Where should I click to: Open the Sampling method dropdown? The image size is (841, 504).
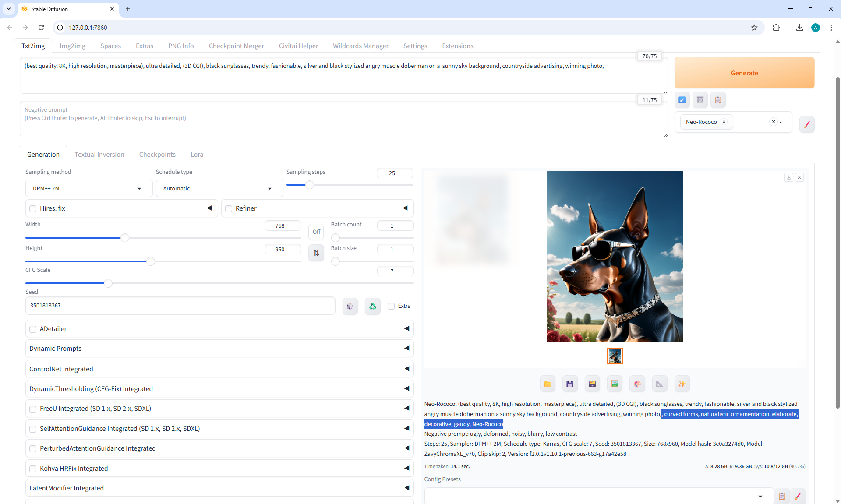[88, 189]
